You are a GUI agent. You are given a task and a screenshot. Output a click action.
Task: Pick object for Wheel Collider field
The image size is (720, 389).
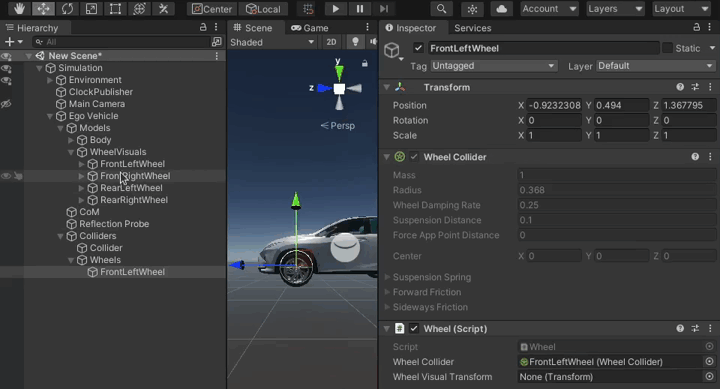(709, 362)
